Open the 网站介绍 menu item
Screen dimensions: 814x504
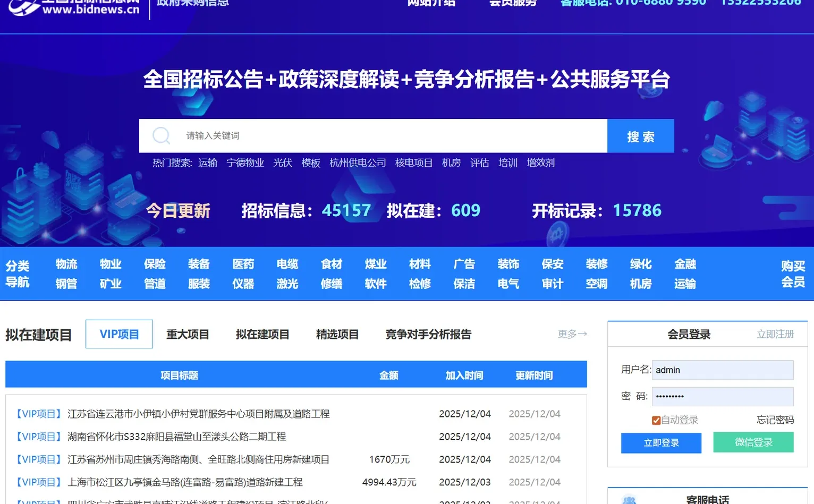click(x=431, y=3)
